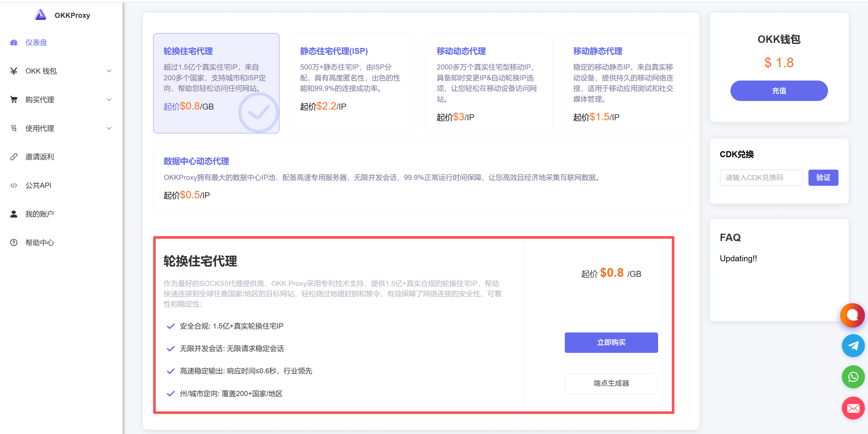Open 帮助中心 in the sidebar
Viewport: 868px width, 434px height.
point(61,243)
